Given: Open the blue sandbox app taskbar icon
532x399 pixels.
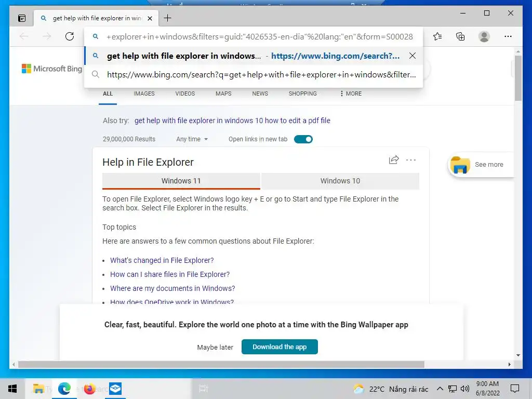Looking at the screenshot, I should tap(115, 389).
